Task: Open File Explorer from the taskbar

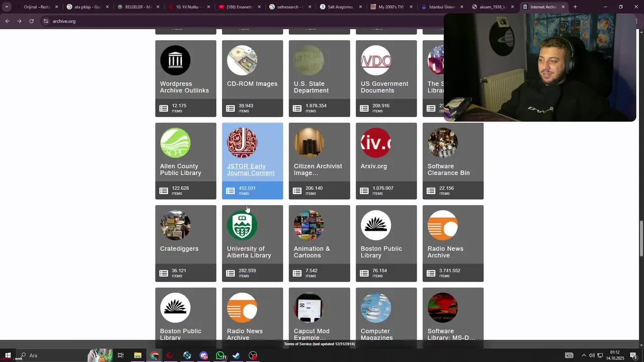Action: (137, 355)
